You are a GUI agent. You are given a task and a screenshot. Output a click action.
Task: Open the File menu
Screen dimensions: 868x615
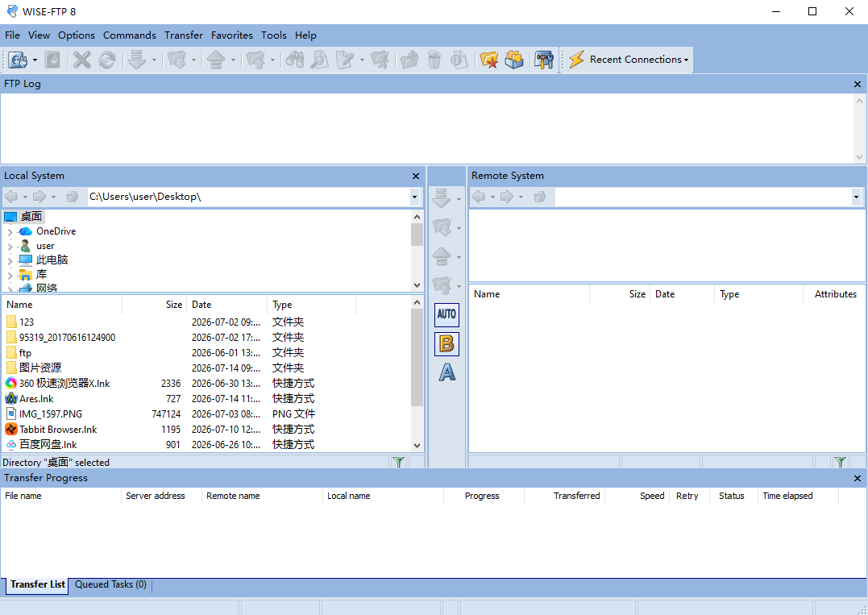pos(12,35)
